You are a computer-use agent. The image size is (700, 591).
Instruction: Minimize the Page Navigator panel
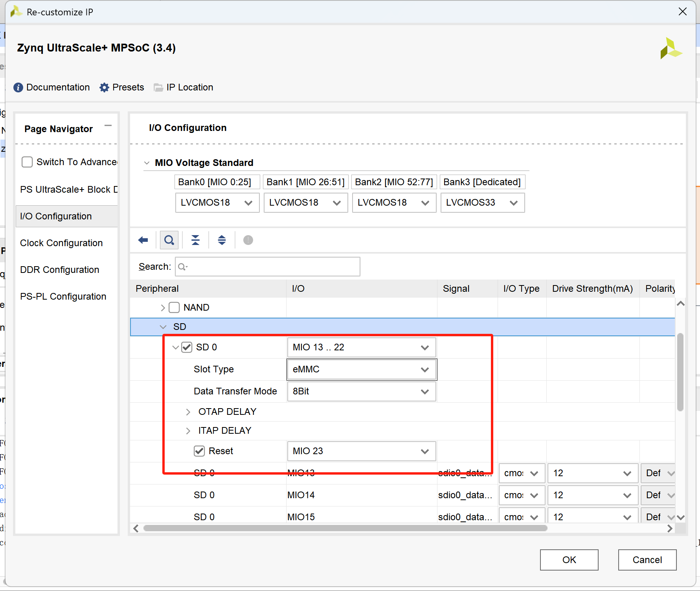click(108, 126)
